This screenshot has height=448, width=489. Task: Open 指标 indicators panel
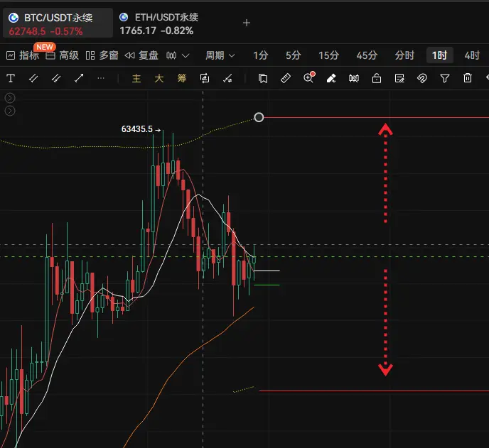pos(23,55)
